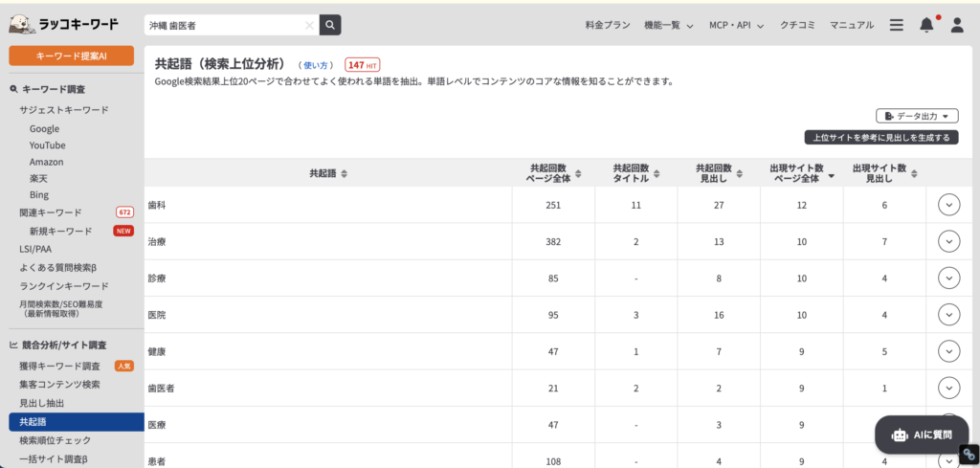Click the search magnifier button

[330, 25]
